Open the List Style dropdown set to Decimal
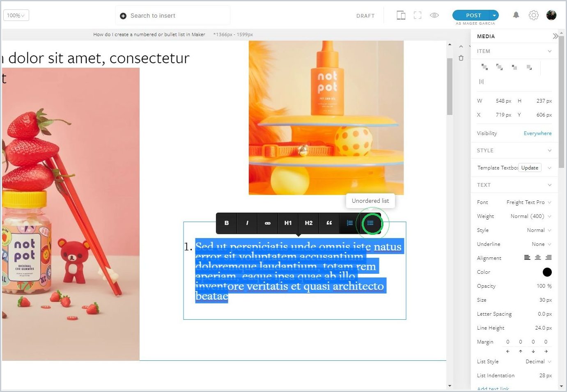This screenshot has width=567, height=392. pyautogui.click(x=539, y=362)
